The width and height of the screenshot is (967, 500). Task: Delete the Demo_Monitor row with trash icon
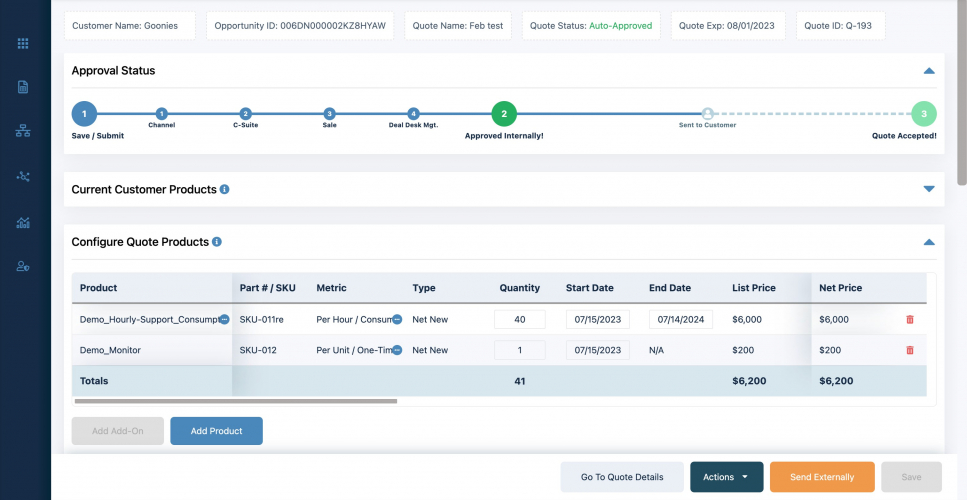[910, 350]
